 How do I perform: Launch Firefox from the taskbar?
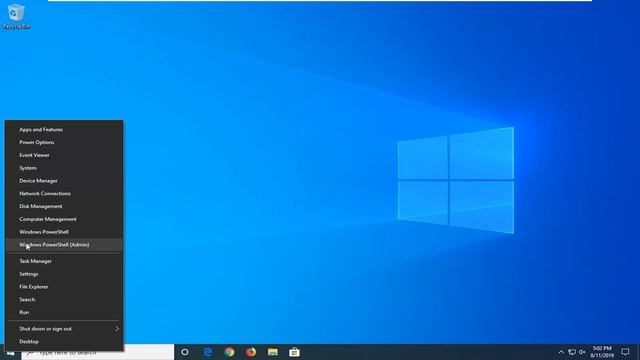pyautogui.click(x=251, y=352)
